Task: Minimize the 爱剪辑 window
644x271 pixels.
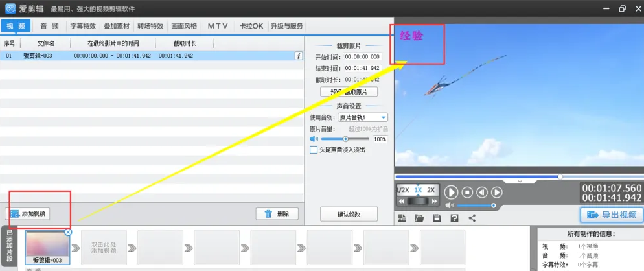Action: point(606,8)
